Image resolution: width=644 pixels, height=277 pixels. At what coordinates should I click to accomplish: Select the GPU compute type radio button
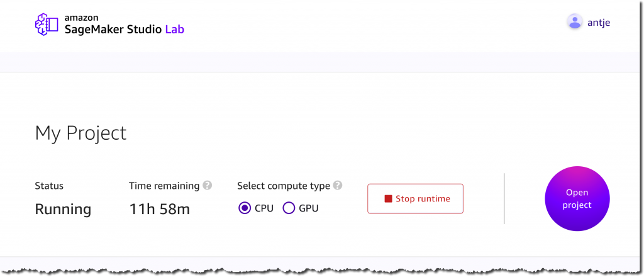pos(289,208)
